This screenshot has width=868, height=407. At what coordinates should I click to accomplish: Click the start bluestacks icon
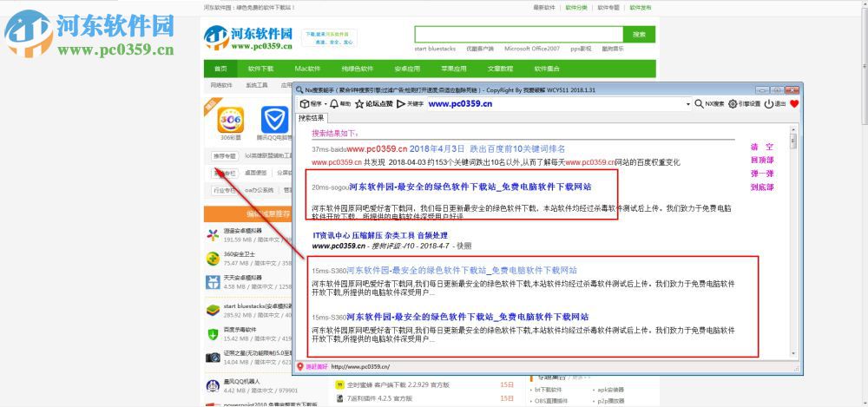[213, 310]
